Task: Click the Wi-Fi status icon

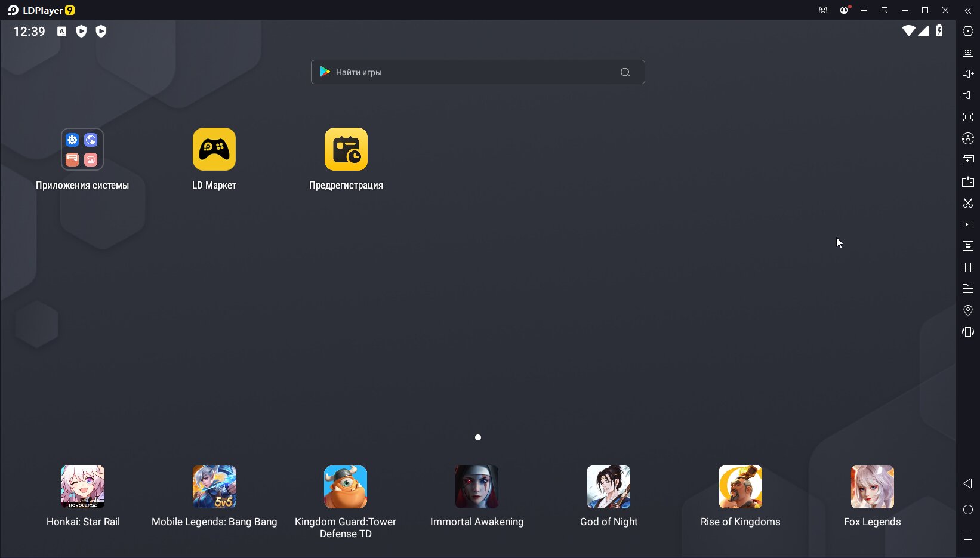Action: point(909,31)
